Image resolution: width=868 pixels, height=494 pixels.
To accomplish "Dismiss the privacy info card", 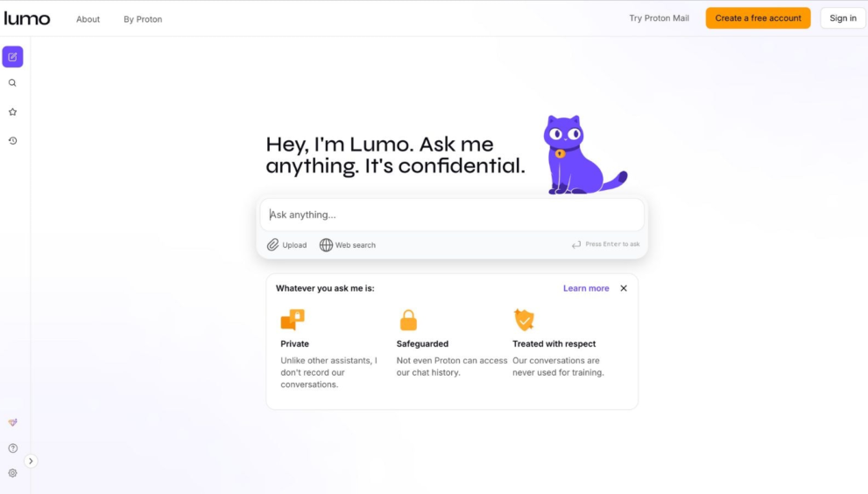I will click(x=624, y=288).
